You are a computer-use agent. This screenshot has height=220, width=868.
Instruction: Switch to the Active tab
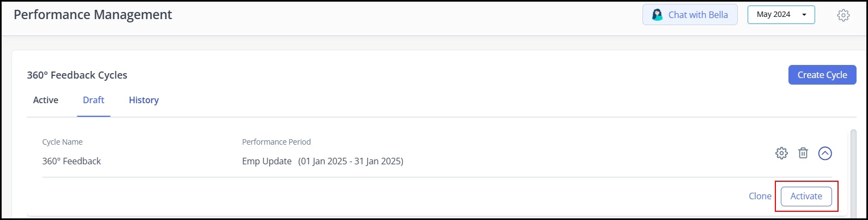pos(46,100)
